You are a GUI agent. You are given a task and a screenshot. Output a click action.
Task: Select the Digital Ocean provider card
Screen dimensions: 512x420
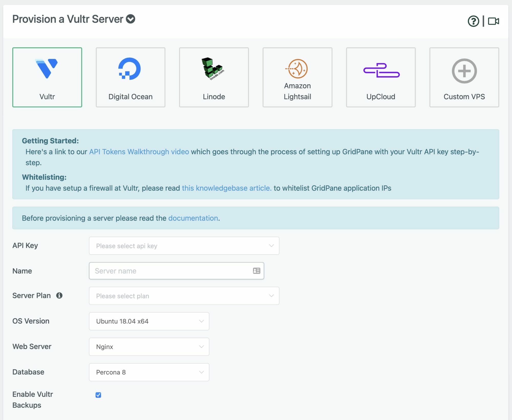click(131, 77)
